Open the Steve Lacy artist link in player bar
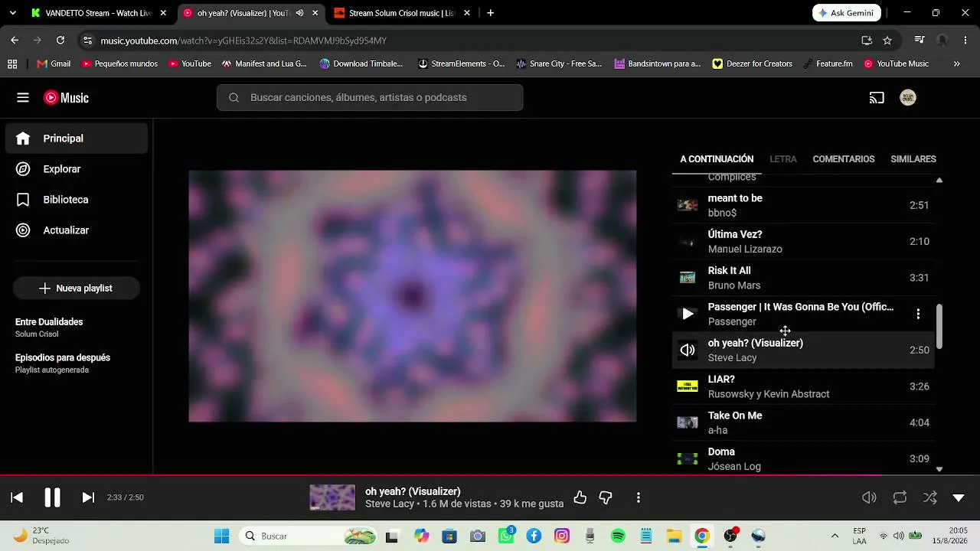Image resolution: width=980 pixels, height=551 pixels. [390, 504]
